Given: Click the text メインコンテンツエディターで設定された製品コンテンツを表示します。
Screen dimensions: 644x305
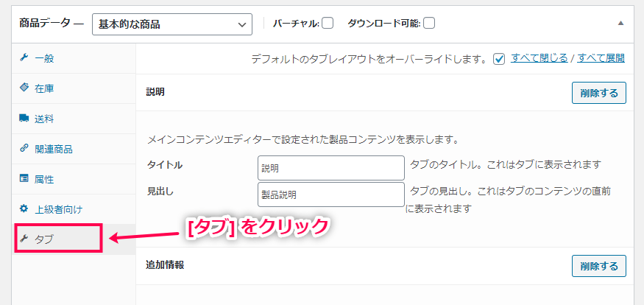Looking at the screenshot, I should click(302, 140).
